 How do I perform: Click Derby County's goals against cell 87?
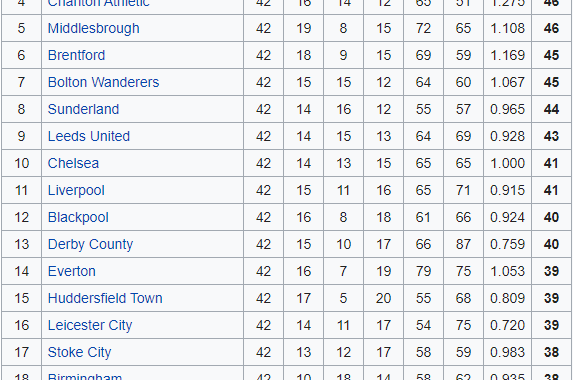(463, 244)
